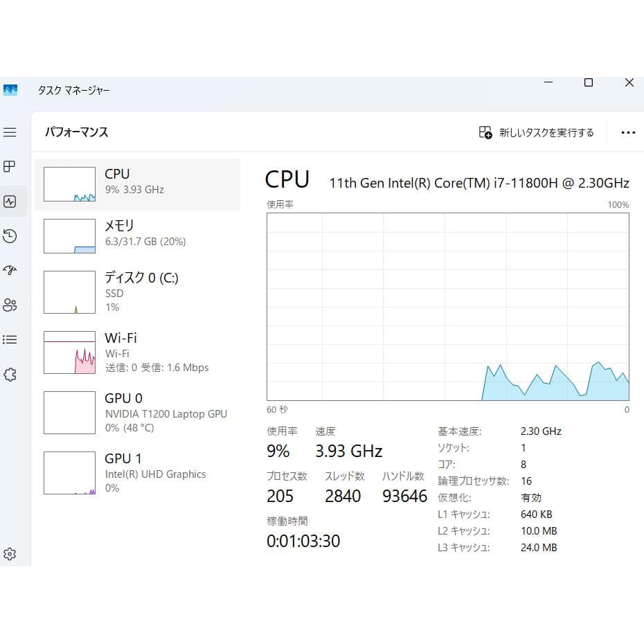Viewport: 644px width, 644px height.
Task: Click 新しいタスクを実行する button
Action: click(x=537, y=132)
